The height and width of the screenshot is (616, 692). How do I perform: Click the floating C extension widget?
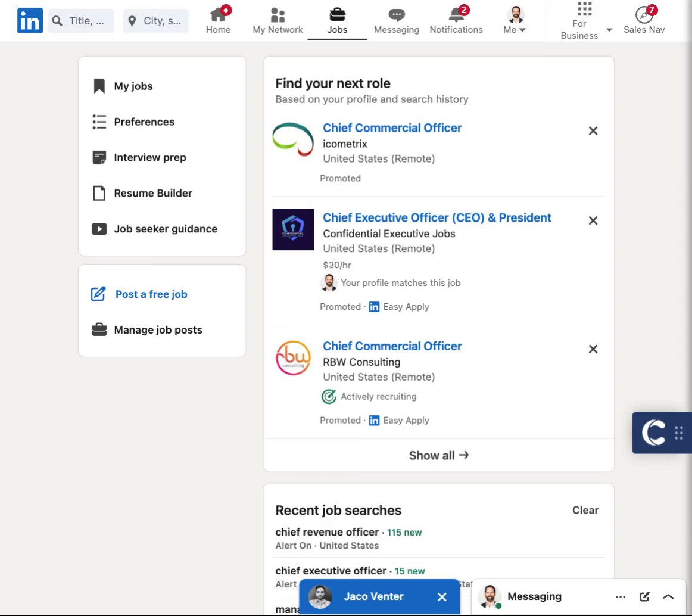(653, 433)
